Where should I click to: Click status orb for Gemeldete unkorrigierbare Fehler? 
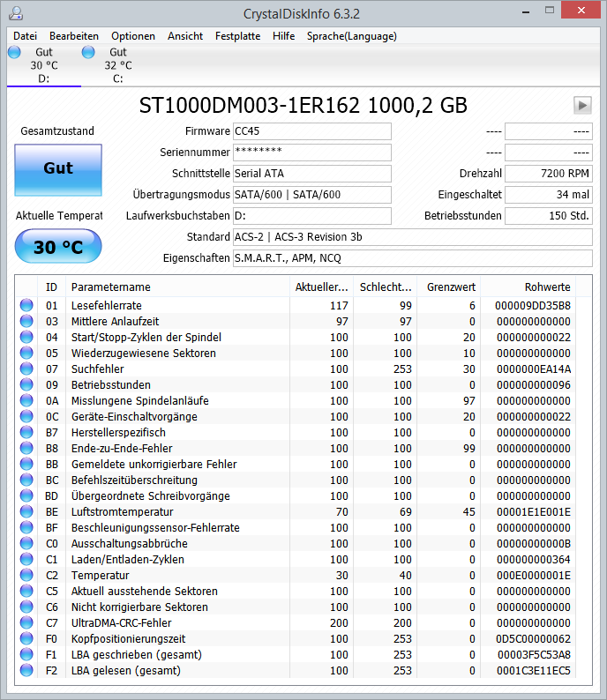[26, 464]
